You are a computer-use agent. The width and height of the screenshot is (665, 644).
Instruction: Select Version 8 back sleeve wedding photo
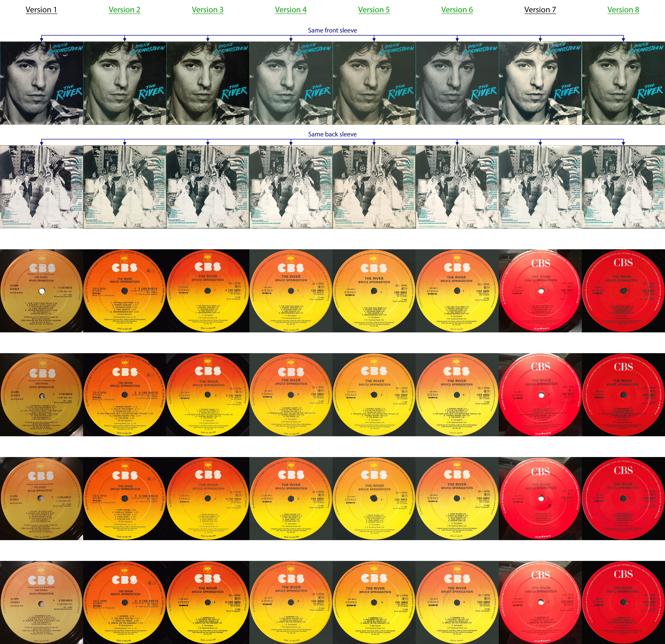(x=623, y=187)
